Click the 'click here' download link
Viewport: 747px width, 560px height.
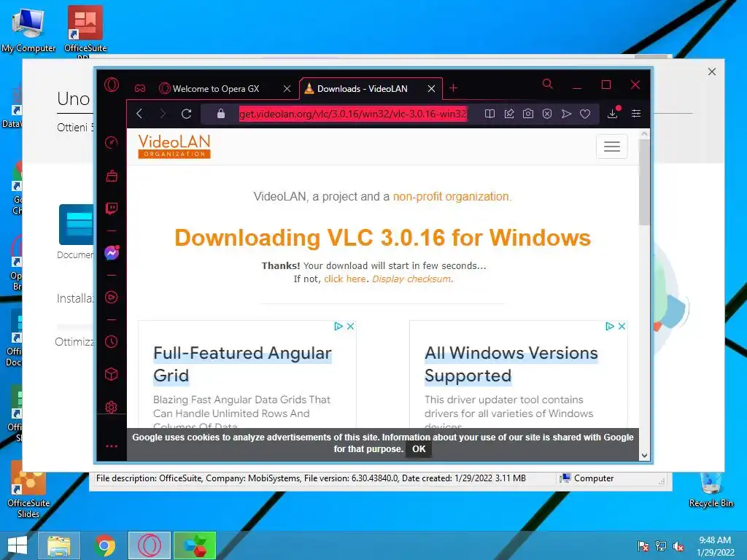[345, 279]
